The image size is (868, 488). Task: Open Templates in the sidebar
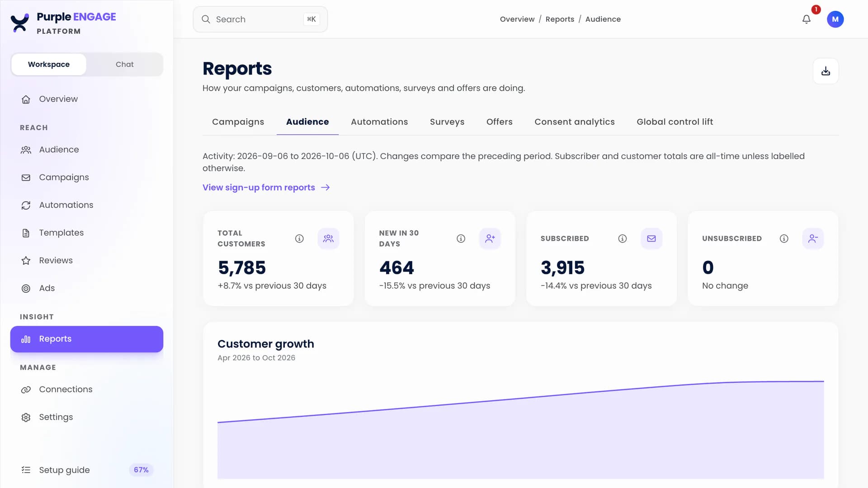(87, 233)
